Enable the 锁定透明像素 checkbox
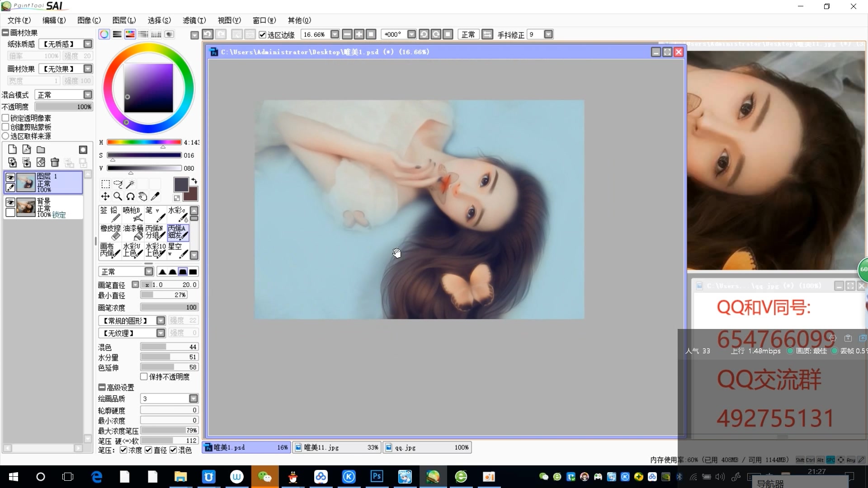Image resolution: width=868 pixels, height=488 pixels. click(6, 118)
